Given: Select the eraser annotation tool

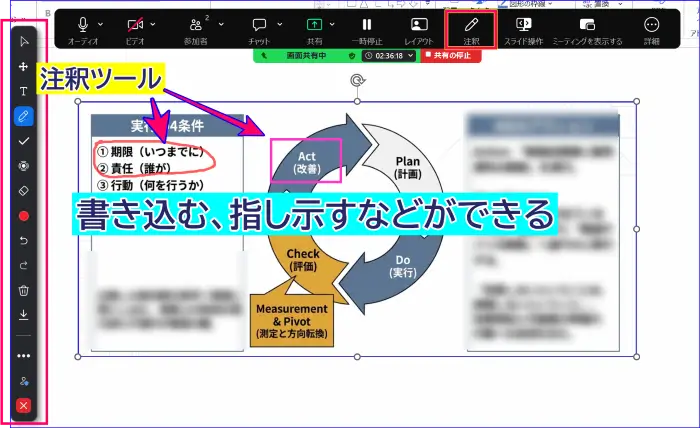Looking at the screenshot, I should coord(24,191).
